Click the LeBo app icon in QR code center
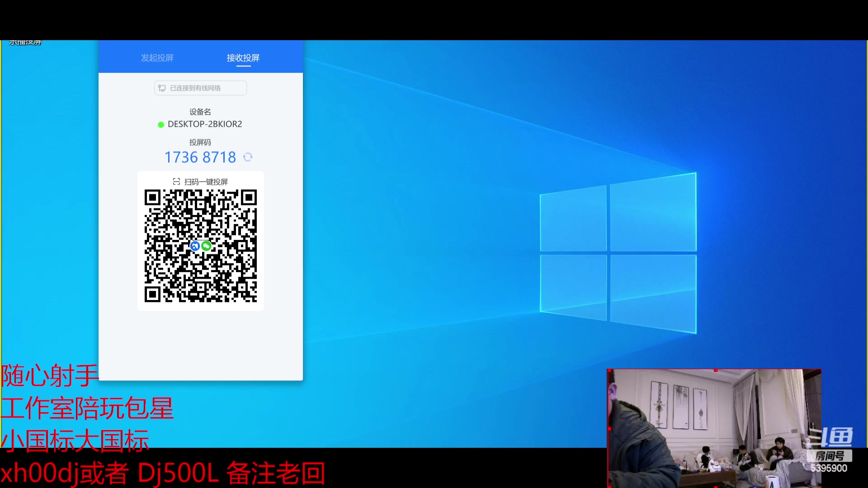Viewport: 868px width, 488px height. pos(195,246)
